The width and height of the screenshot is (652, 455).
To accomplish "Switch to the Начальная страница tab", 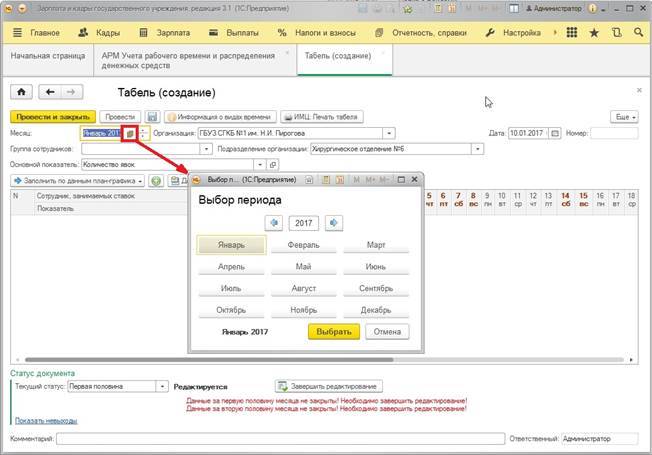I will coord(45,56).
